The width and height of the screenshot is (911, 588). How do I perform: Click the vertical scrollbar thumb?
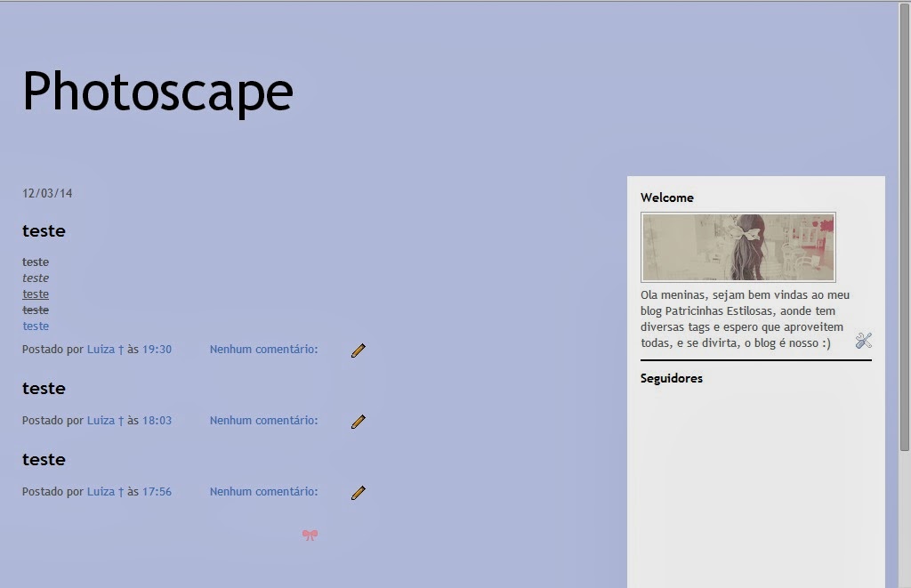tap(905, 227)
